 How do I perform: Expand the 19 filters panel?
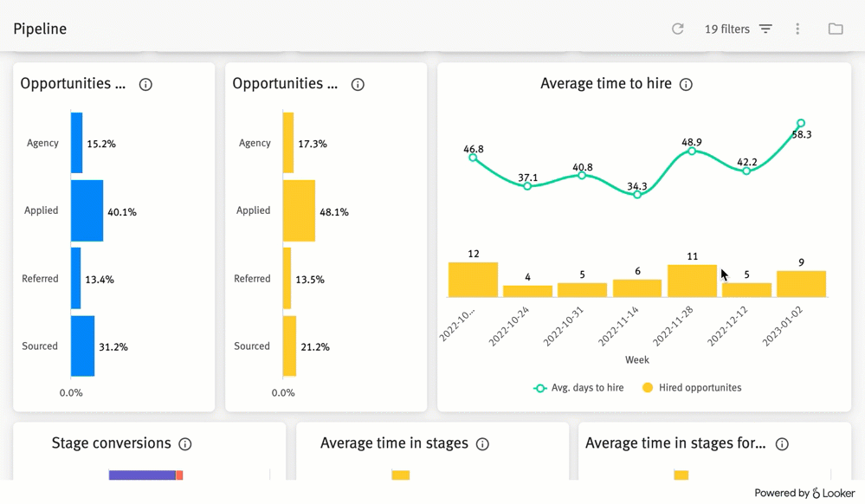728,29
